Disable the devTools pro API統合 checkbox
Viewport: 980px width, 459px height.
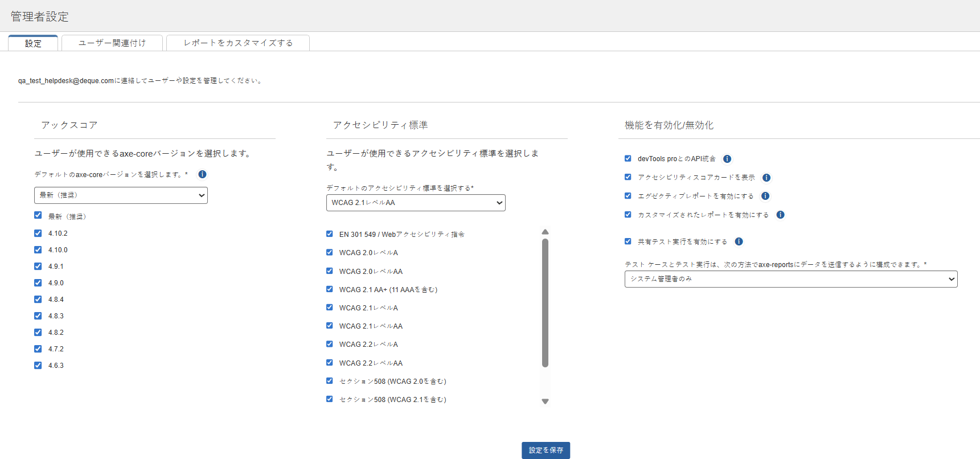click(x=628, y=158)
